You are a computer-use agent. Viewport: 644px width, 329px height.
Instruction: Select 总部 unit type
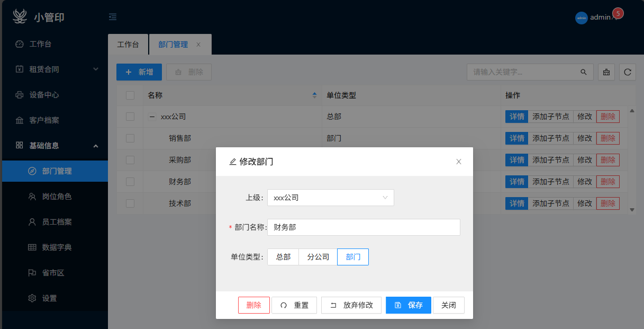tap(283, 257)
